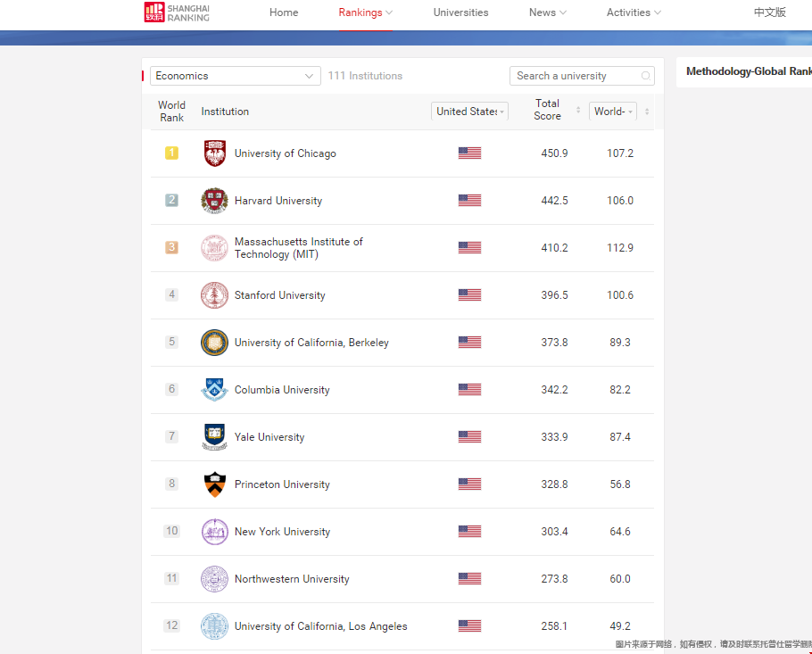This screenshot has height=654, width=812.
Task: Click the US flag in the UCLA row
Action: (x=469, y=626)
